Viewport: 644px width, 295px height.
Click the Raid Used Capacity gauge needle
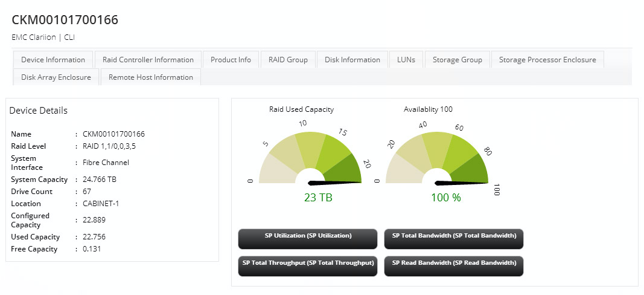[x=334, y=183]
